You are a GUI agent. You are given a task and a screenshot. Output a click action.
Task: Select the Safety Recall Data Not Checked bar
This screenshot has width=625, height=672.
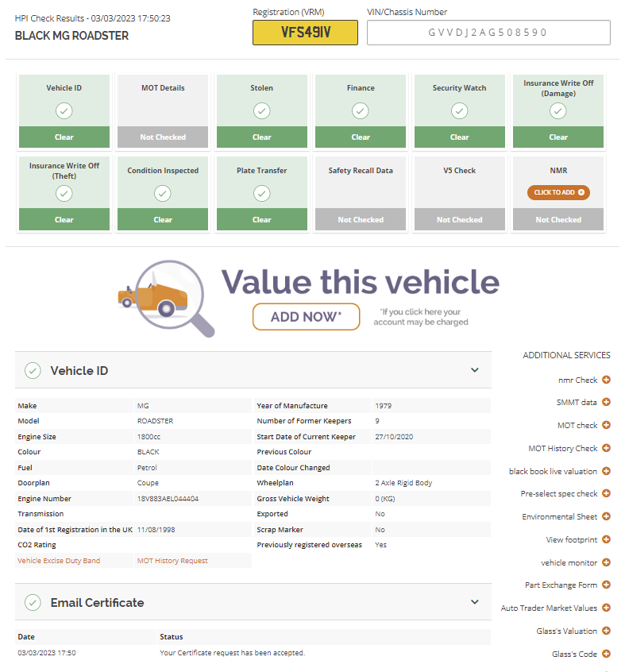click(x=361, y=219)
